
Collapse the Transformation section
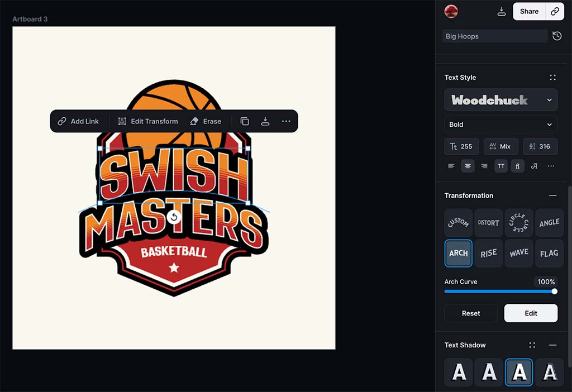[552, 195]
